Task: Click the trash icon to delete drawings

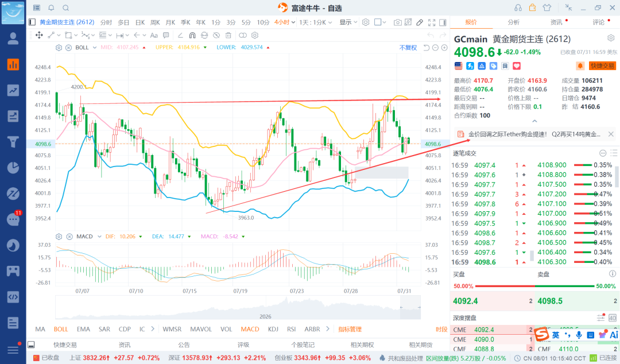Action: point(228,35)
